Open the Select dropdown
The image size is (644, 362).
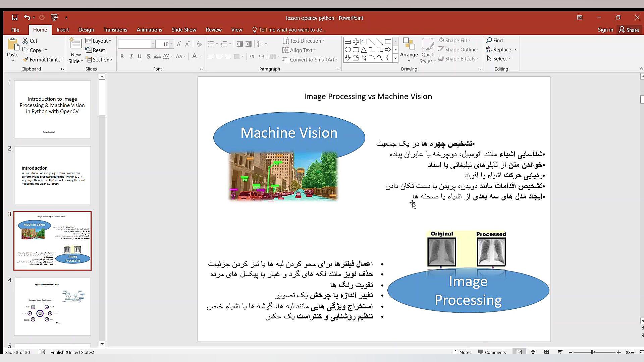pos(498,58)
